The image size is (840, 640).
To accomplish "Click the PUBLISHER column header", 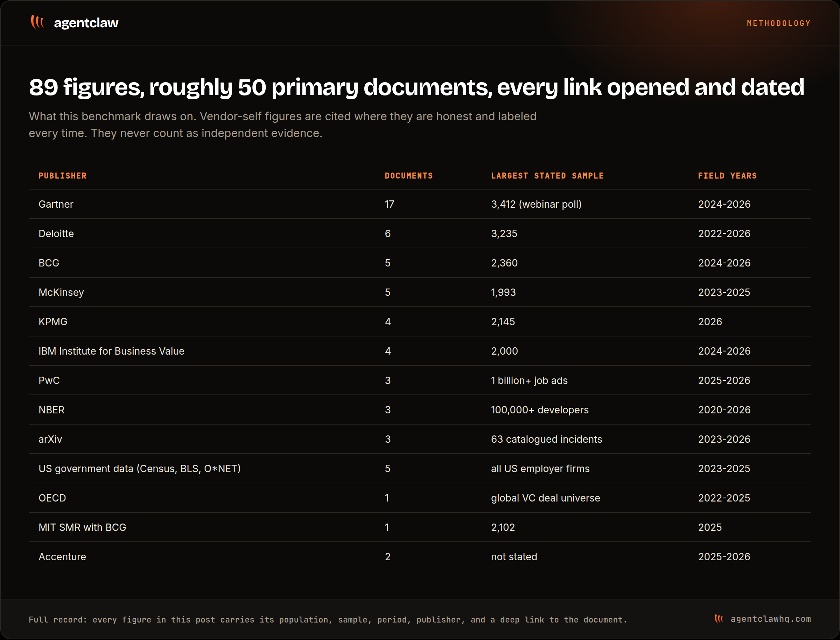I will pos(63,176).
